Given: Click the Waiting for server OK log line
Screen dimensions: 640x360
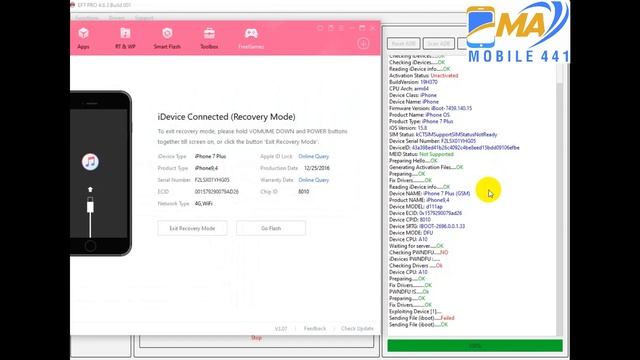Looking at the screenshot, I should (x=416, y=246).
